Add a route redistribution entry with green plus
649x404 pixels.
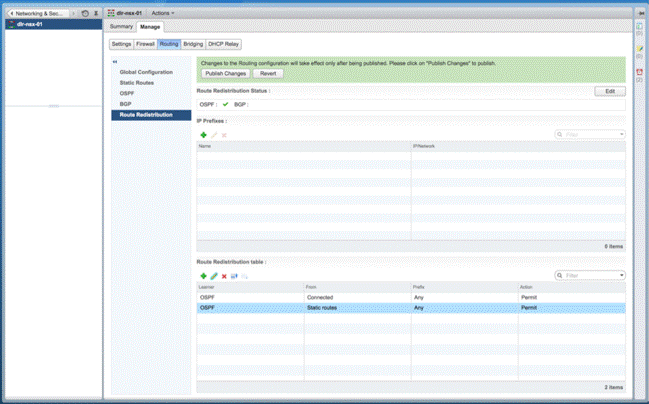[204, 276]
